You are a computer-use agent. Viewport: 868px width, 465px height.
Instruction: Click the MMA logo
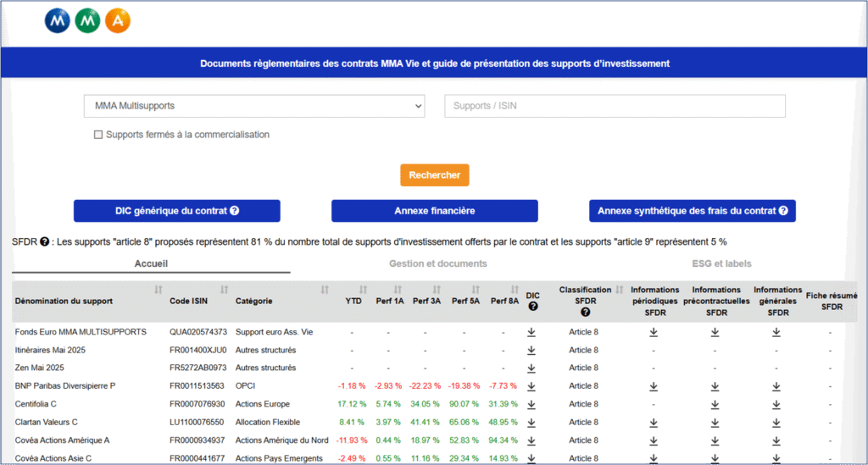pos(87,21)
